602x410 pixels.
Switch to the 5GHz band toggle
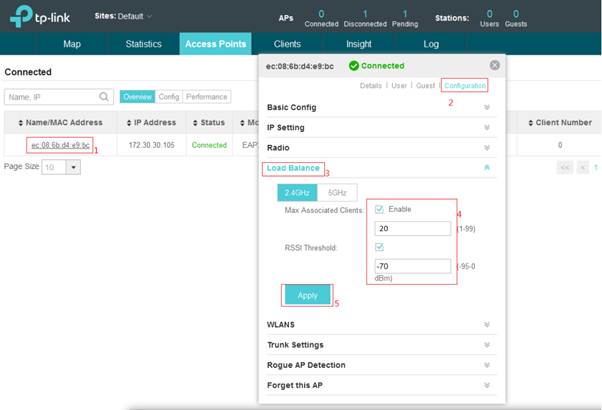(337, 193)
